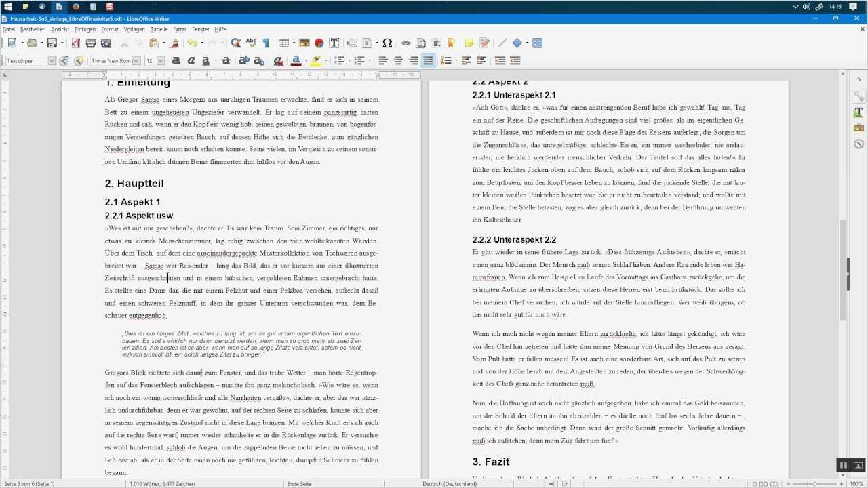Click the word count status field
Viewport: 868px width, 488px height.
tap(163, 484)
